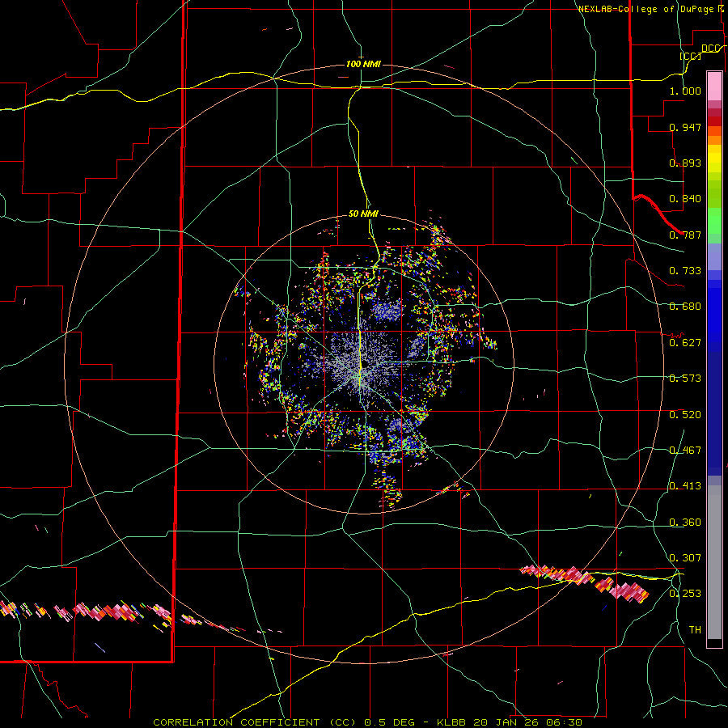The height and width of the screenshot is (728, 728).
Task: Click the 0.893 scale value
Action: [685, 163]
